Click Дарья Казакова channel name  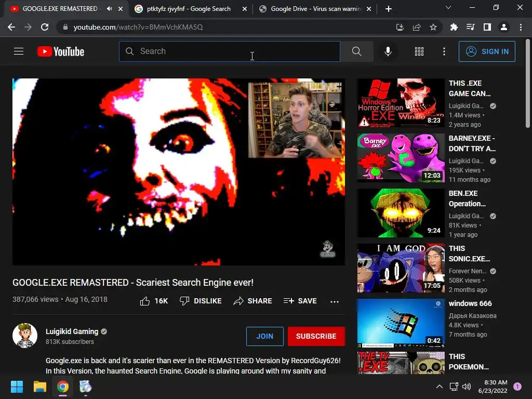click(473, 315)
